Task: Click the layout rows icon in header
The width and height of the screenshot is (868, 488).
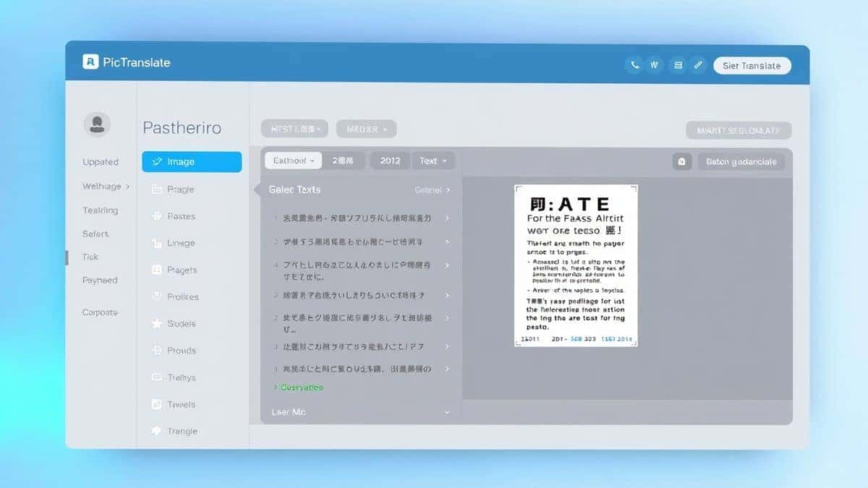Action: [x=678, y=65]
